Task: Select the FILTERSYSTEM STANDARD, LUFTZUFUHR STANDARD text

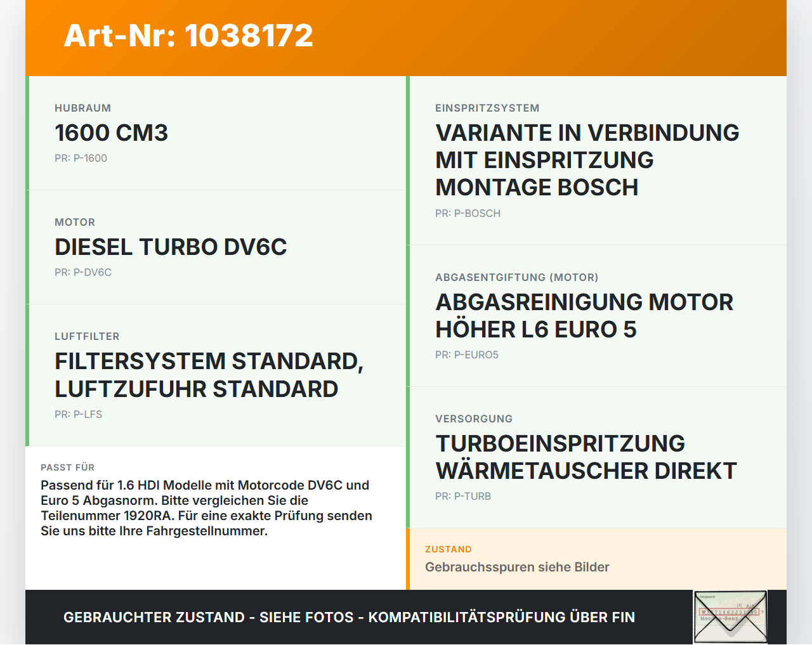Action: click(x=209, y=375)
